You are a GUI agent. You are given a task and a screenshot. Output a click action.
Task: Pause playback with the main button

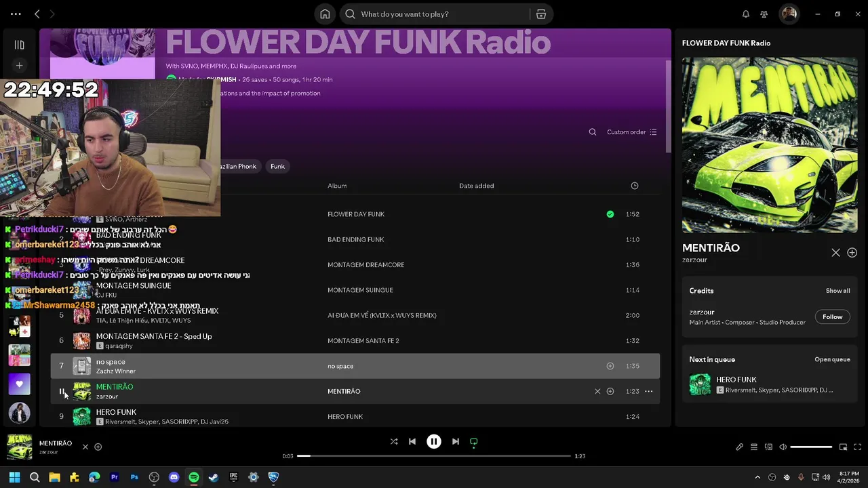434,441
